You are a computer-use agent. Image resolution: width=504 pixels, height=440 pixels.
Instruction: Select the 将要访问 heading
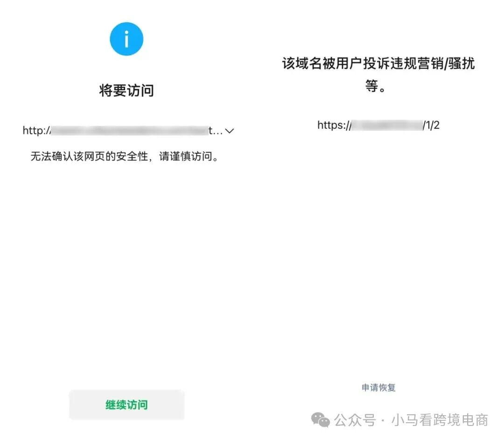coord(126,91)
